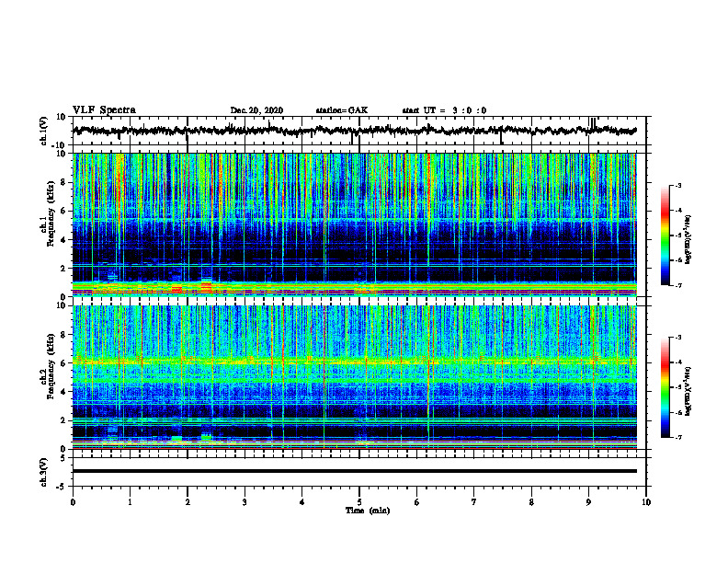Click time axis tick label "7"
The image size is (728, 563).
(x=474, y=502)
